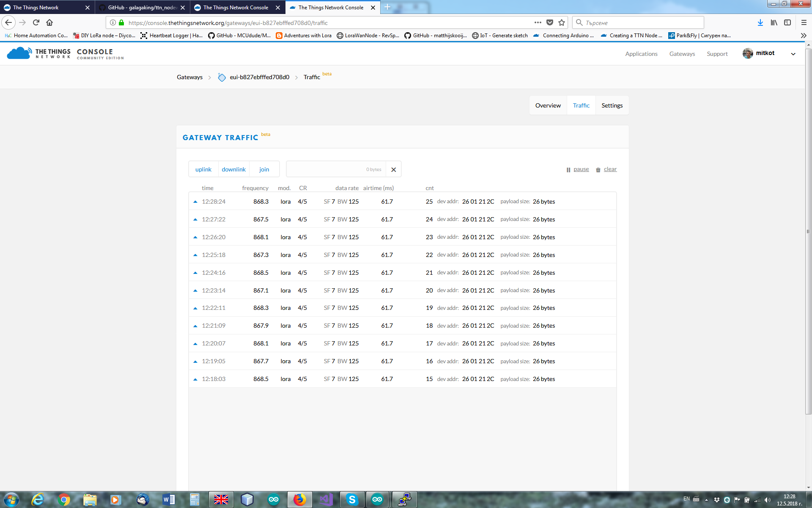
Task: Expand the 12:28:24 traffic row
Action: point(402,202)
